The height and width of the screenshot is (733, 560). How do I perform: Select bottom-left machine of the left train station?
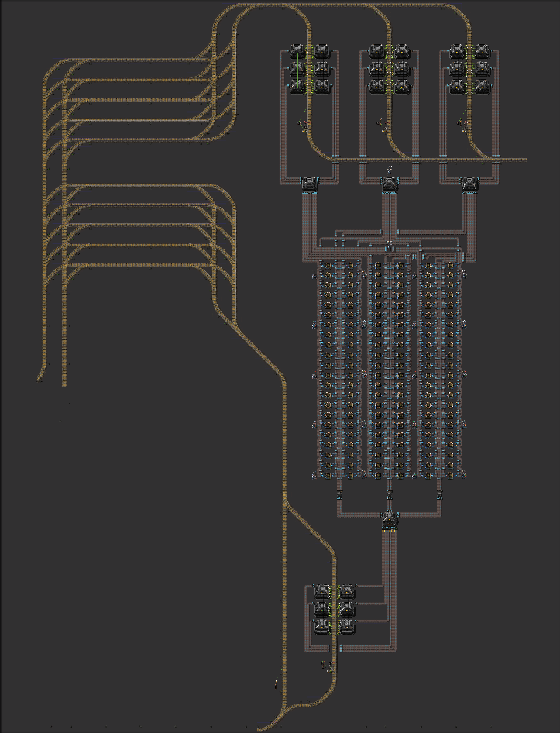click(x=297, y=86)
